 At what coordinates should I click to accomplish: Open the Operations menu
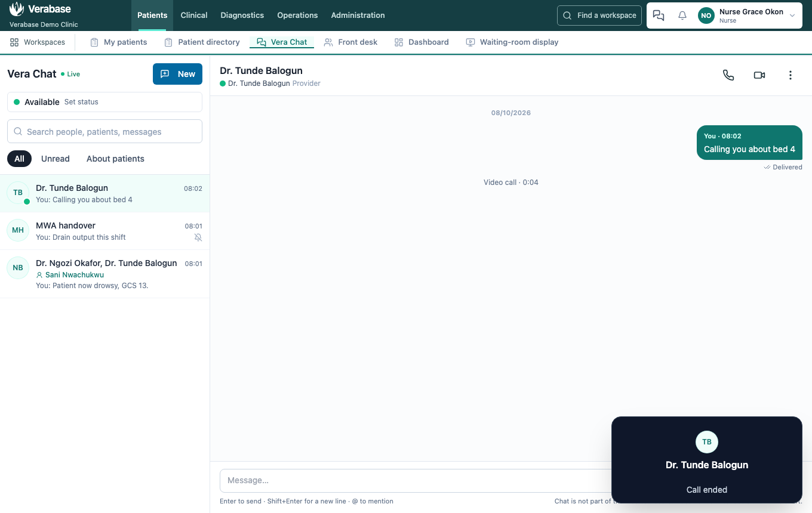click(297, 16)
